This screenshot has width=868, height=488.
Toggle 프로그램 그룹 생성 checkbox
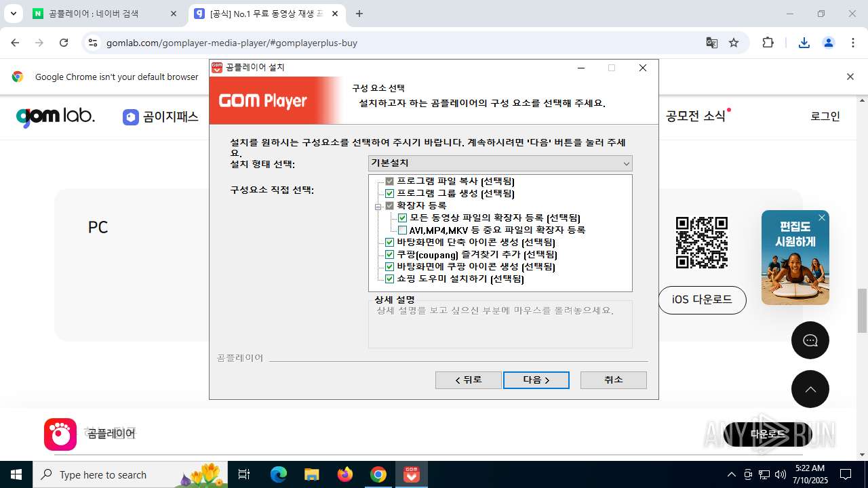pos(389,194)
